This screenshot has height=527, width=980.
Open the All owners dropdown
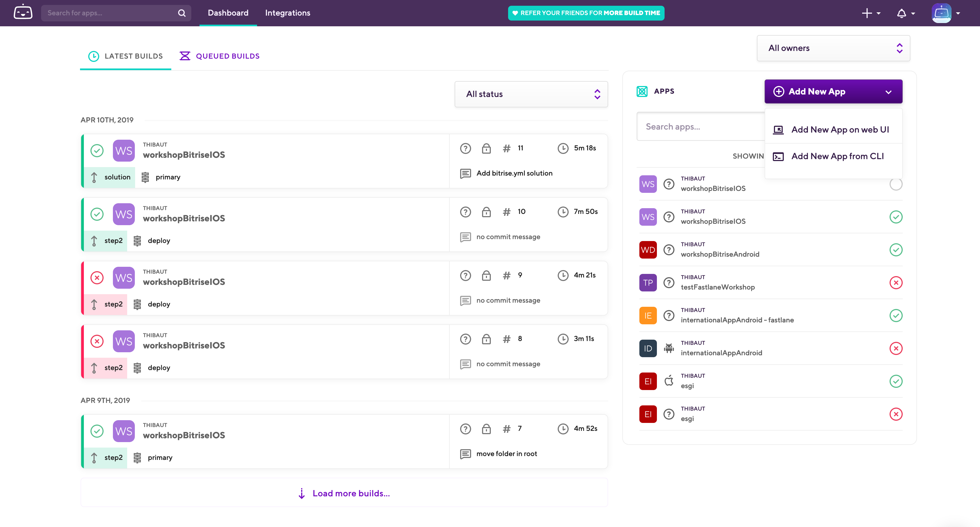point(833,48)
